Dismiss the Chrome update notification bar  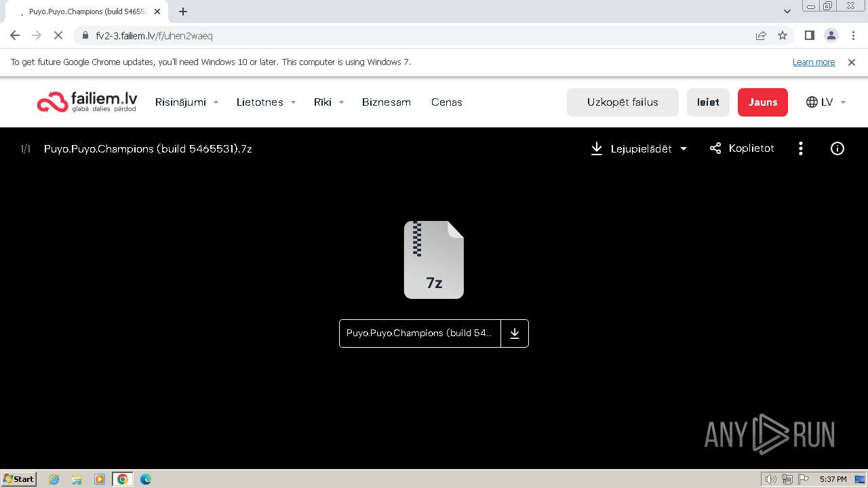point(852,62)
